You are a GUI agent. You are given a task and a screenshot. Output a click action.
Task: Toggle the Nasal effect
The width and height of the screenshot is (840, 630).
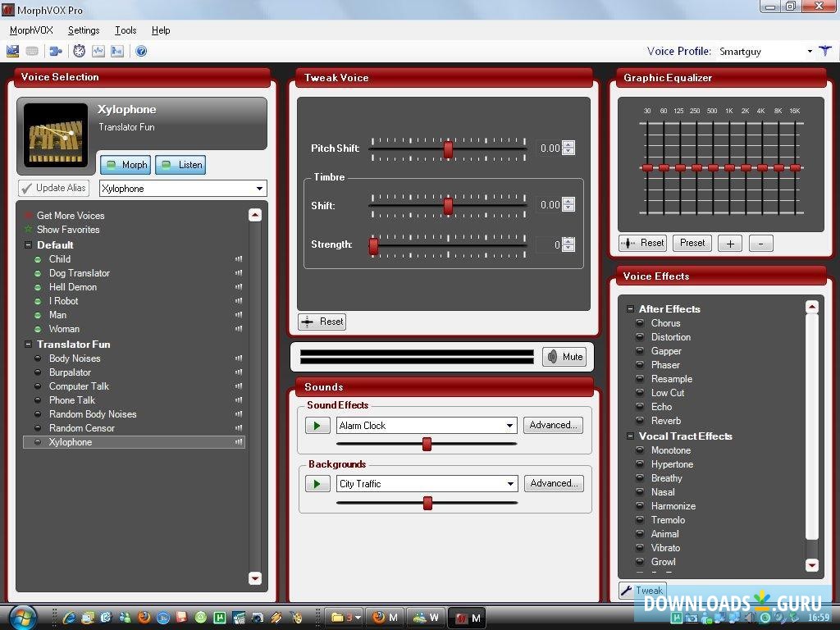point(640,492)
